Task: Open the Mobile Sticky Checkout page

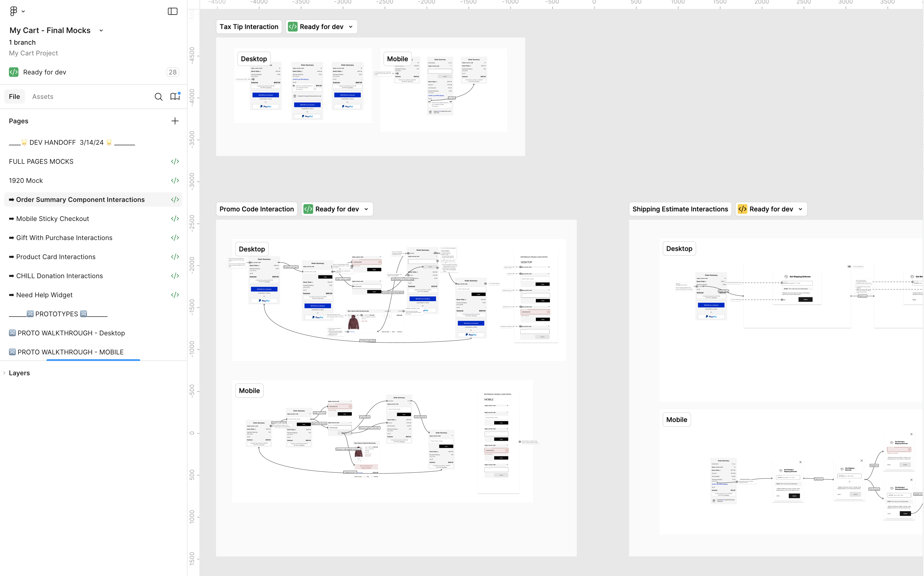Action: pos(52,219)
